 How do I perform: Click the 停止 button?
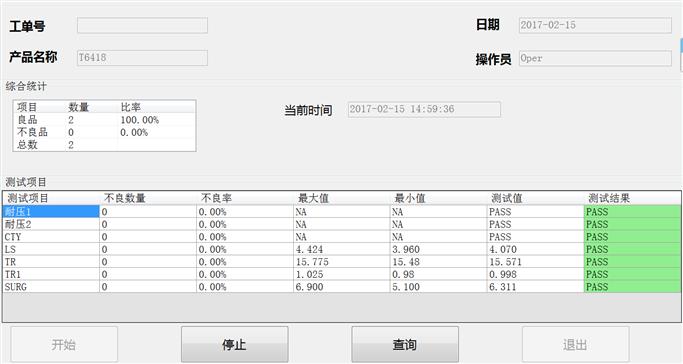(234, 344)
